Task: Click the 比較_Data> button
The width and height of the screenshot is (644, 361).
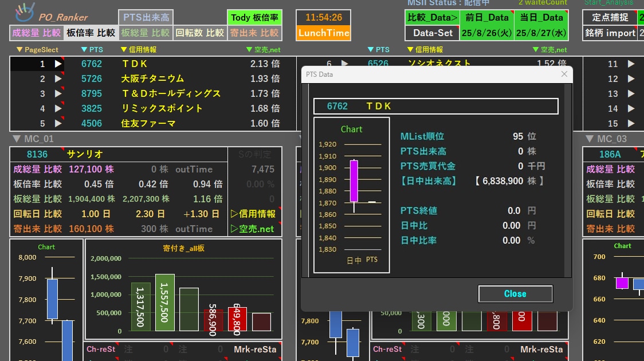Action: [432, 18]
